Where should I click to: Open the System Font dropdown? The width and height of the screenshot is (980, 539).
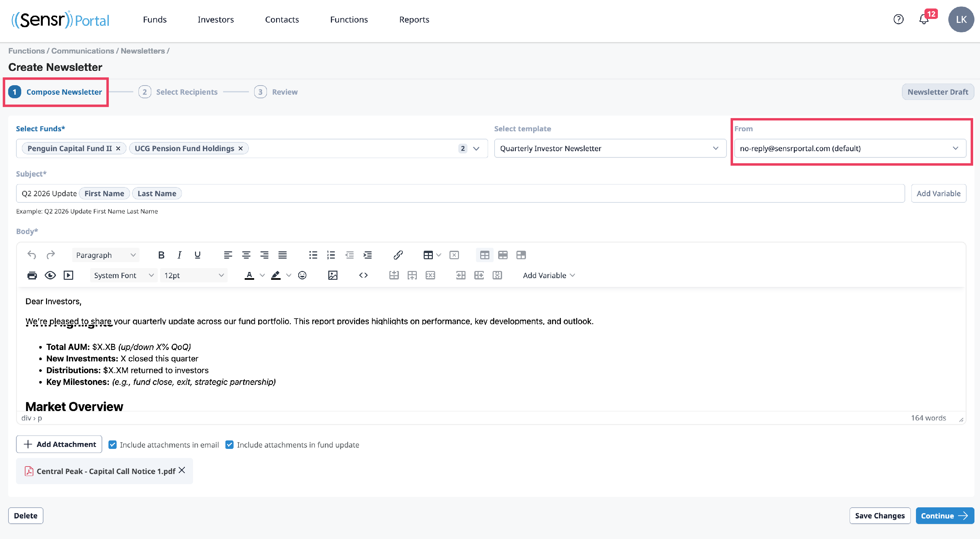click(123, 275)
